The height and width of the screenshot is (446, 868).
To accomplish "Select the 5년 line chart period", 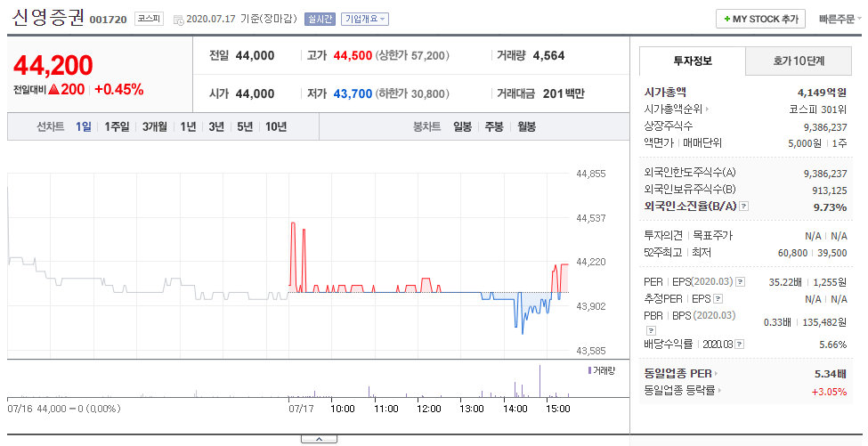I will tap(245, 126).
